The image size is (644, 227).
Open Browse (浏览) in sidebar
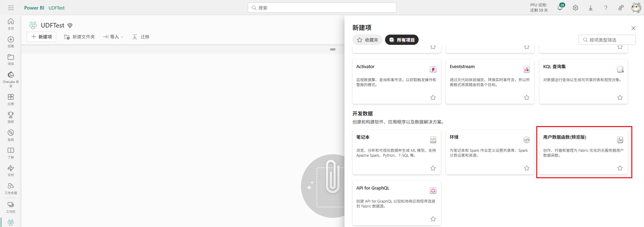click(x=11, y=59)
